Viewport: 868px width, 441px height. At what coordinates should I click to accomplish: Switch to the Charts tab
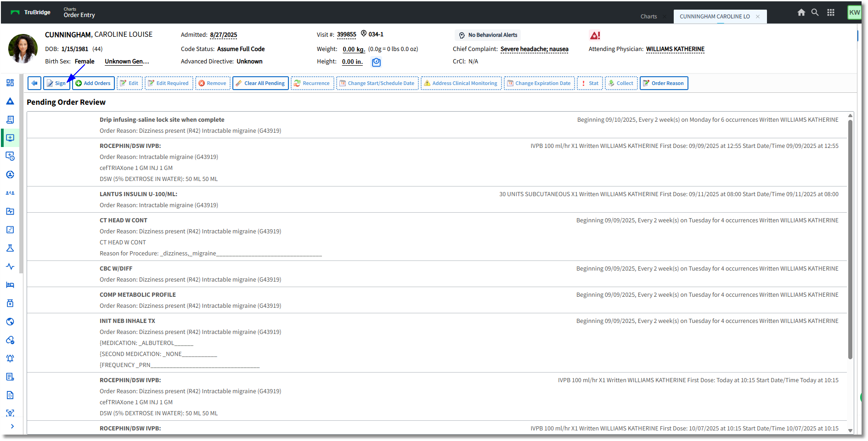(x=648, y=17)
